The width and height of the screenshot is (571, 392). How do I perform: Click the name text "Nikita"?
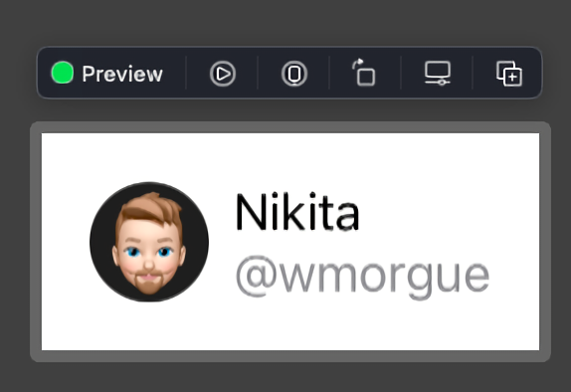point(297,212)
